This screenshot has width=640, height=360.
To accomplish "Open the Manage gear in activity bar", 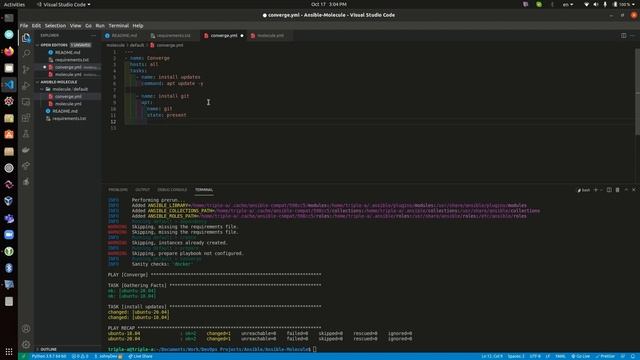I will pos(26,344).
